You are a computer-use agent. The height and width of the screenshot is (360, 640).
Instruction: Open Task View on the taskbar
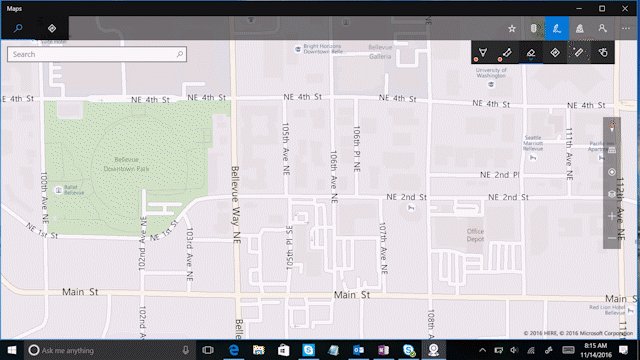pyautogui.click(x=208, y=350)
